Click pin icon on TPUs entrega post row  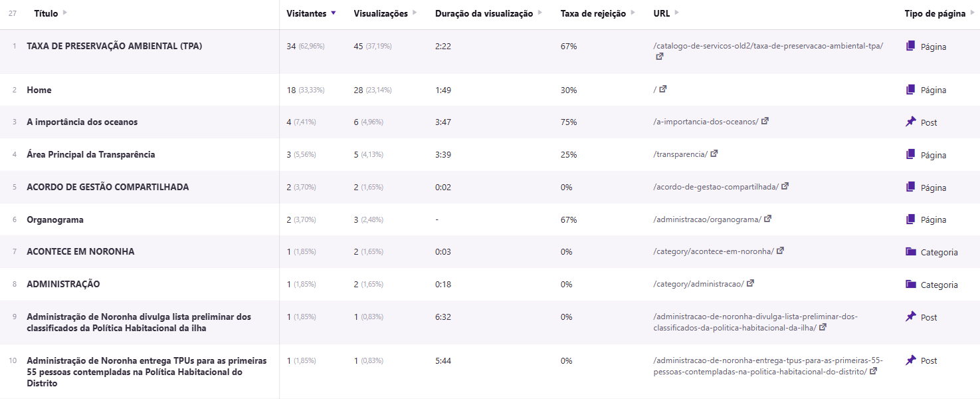click(910, 360)
